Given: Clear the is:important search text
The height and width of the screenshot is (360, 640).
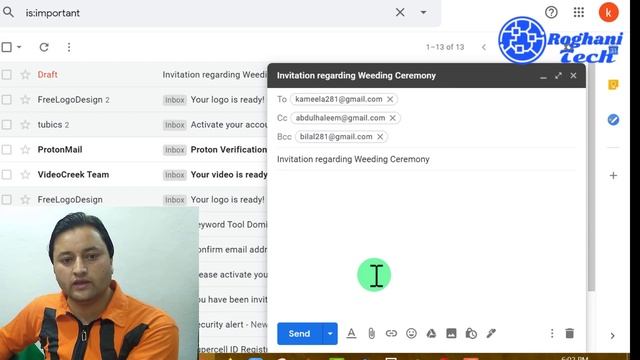Looking at the screenshot, I should pyautogui.click(x=400, y=13).
